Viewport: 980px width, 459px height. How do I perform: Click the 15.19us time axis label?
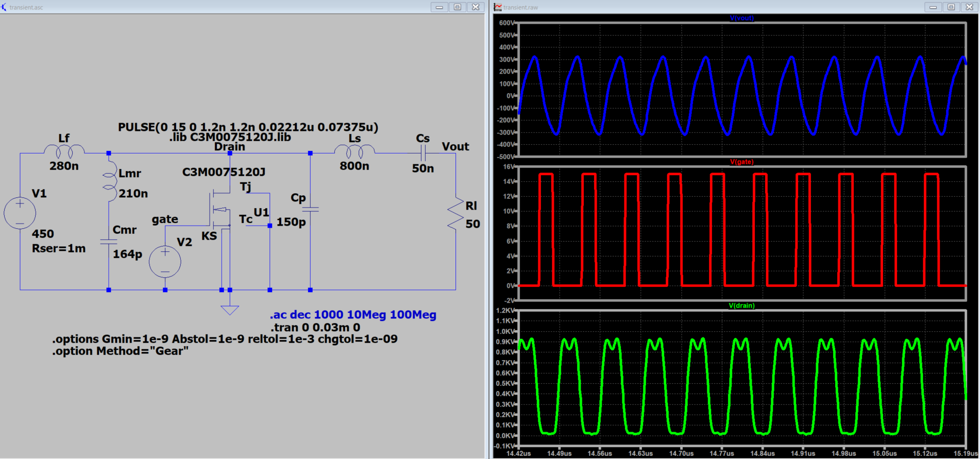pos(966,454)
